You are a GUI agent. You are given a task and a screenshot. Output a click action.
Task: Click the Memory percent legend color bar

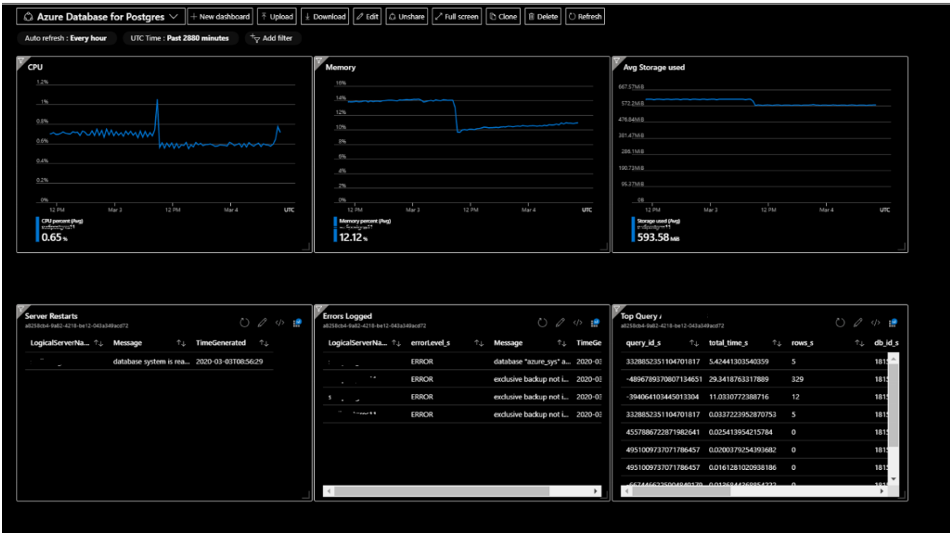pos(335,230)
